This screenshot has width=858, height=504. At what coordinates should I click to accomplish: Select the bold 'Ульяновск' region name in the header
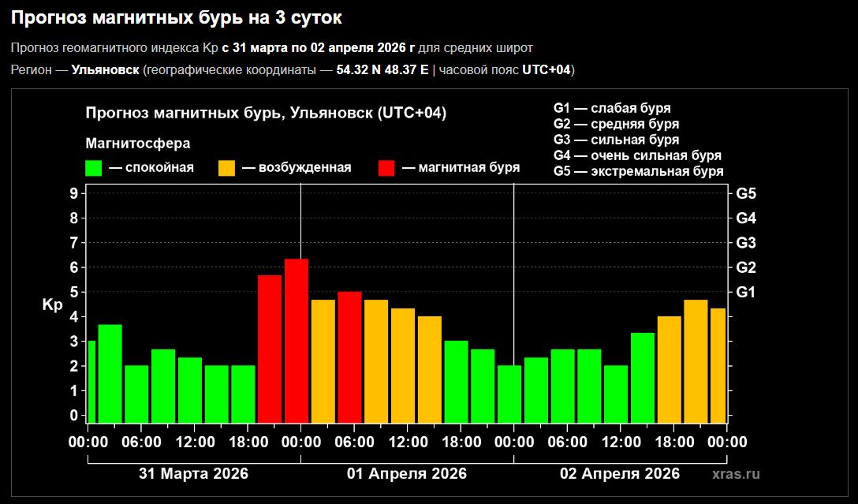105,69
